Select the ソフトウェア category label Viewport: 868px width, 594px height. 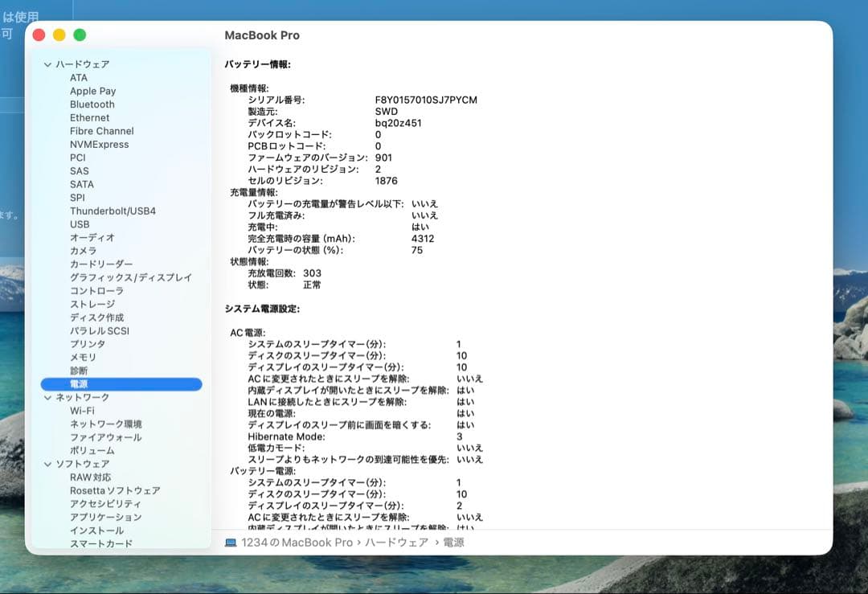coord(83,464)
